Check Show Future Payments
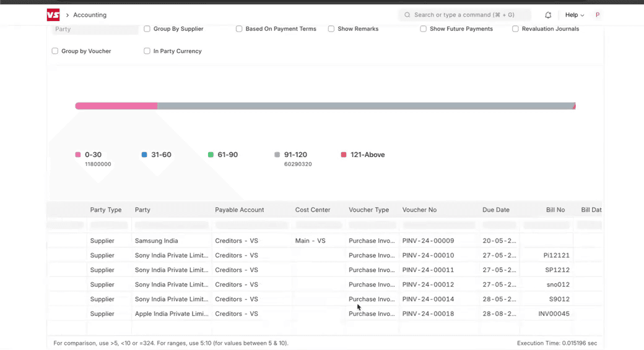The height and width of the screenshot is (350, 644). (423, 28)
